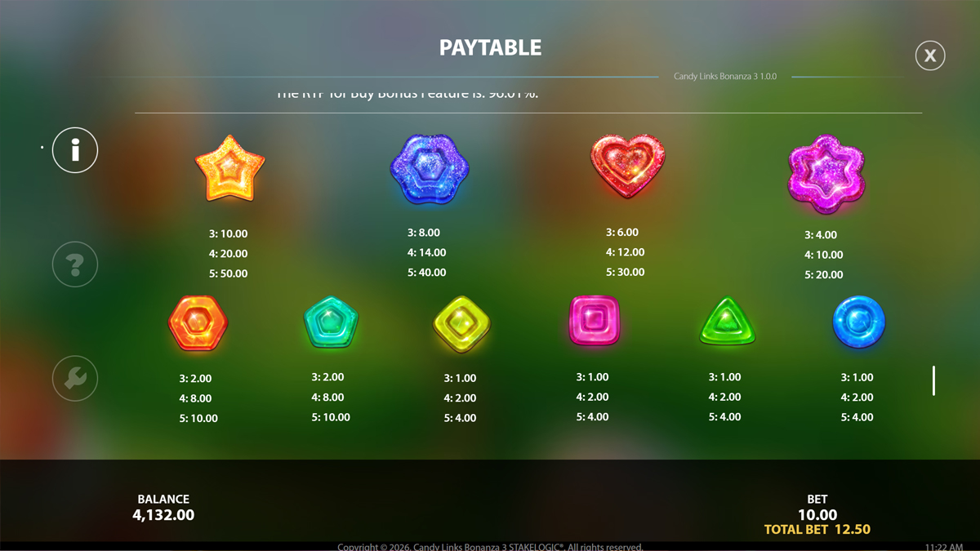Select the blue glitter hexagon candy

coord(430,170)
